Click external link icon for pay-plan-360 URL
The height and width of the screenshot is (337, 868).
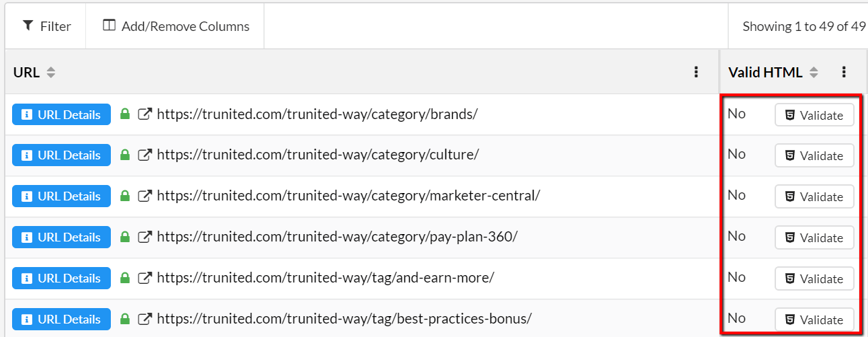(144, 237)
